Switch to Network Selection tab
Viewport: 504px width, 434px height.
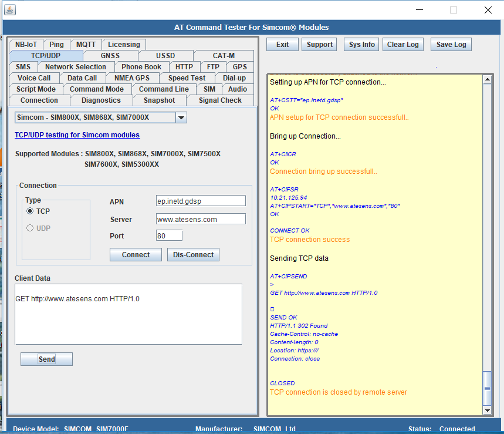click(76, 67)
